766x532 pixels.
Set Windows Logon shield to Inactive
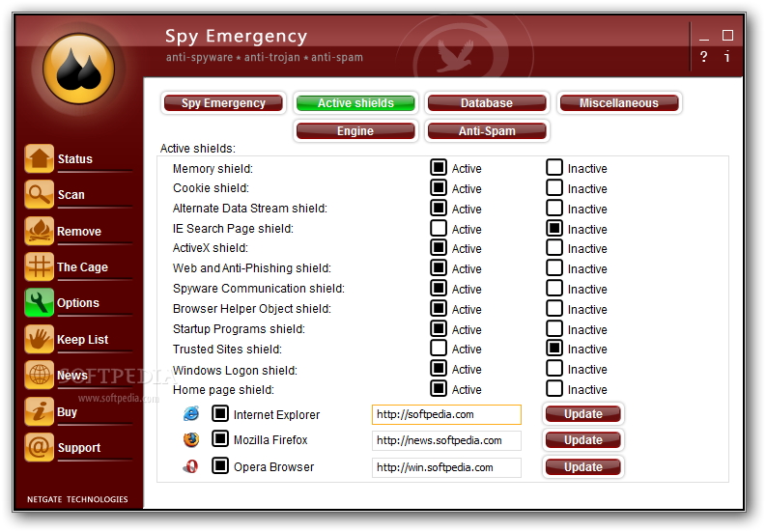554,369
